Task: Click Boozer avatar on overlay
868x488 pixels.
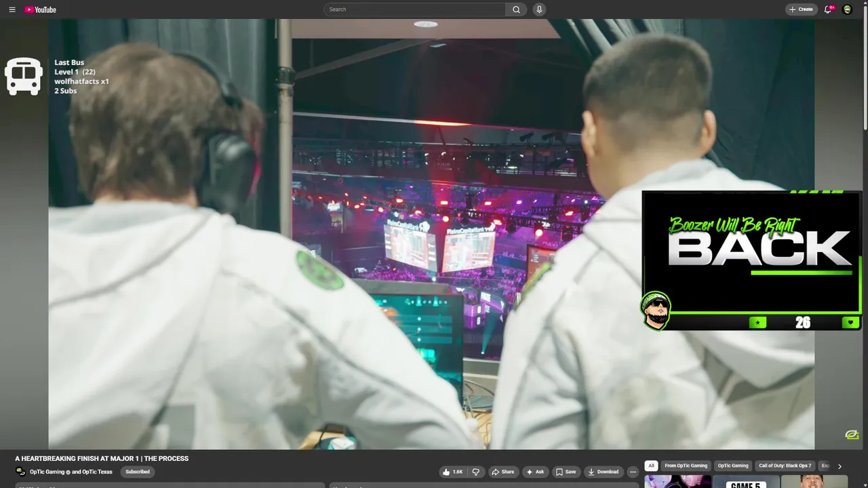Action: pos(655,311)
